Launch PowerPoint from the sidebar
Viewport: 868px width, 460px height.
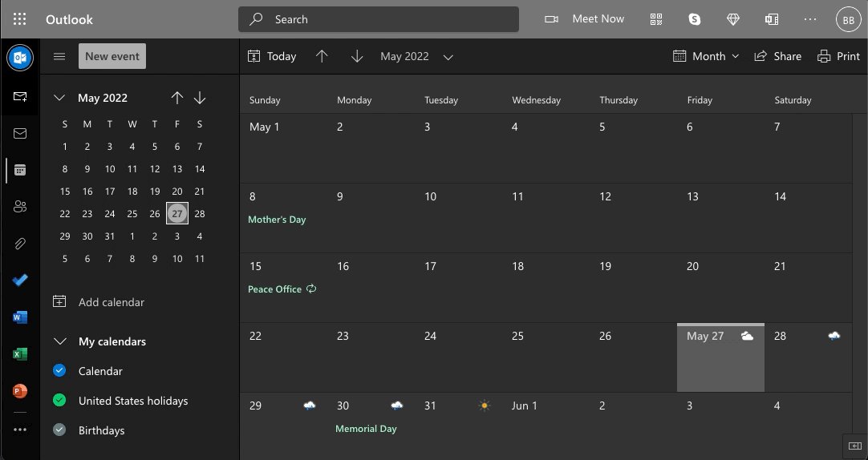click(20, 391)
